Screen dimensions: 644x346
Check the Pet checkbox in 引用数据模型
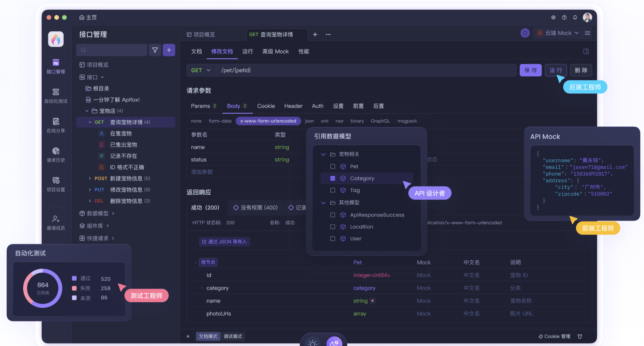tap(332, 166)
